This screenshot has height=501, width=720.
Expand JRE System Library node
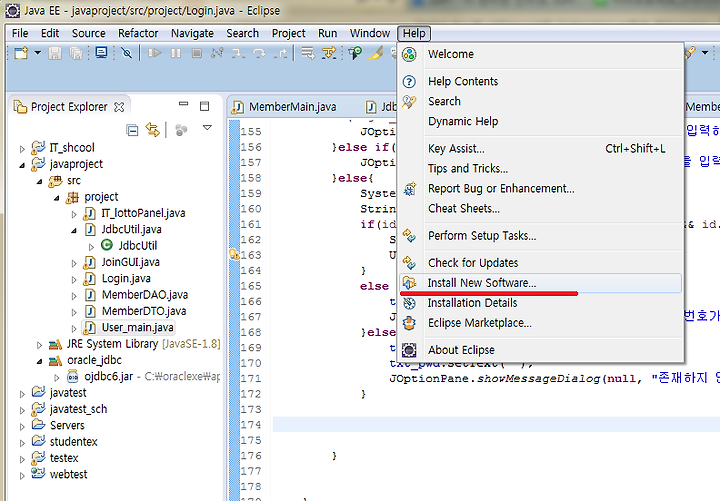coord(39,345)
